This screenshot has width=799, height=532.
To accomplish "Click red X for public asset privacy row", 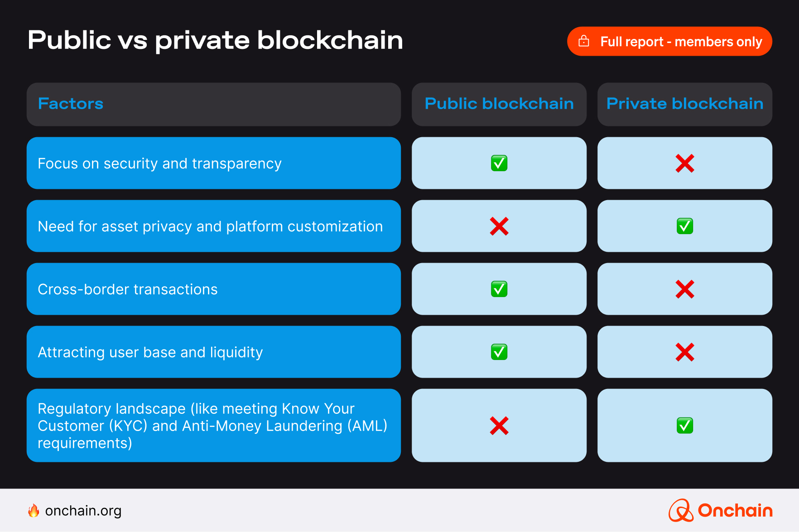I will click(499, 226).
